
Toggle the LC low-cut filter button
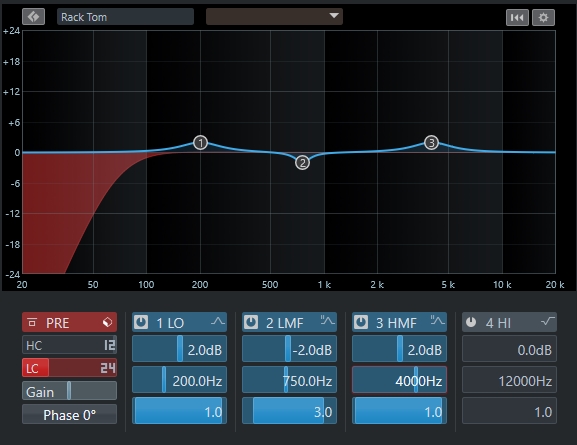(x=35, y=368)
